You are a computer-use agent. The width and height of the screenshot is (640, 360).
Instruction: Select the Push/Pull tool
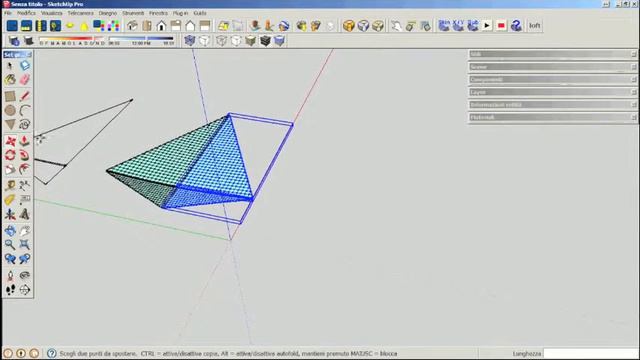tap(24, 141)
